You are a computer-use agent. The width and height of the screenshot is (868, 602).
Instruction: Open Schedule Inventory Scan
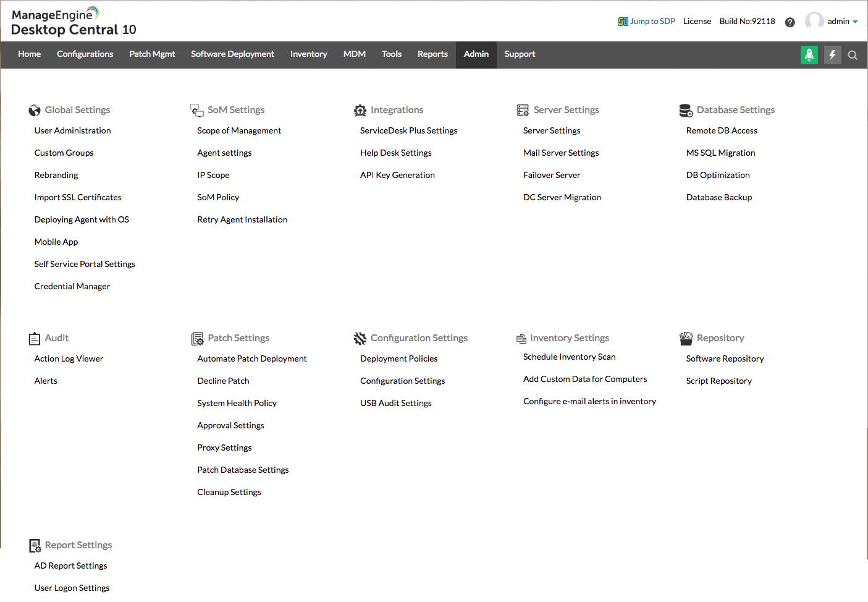(569, 357)
